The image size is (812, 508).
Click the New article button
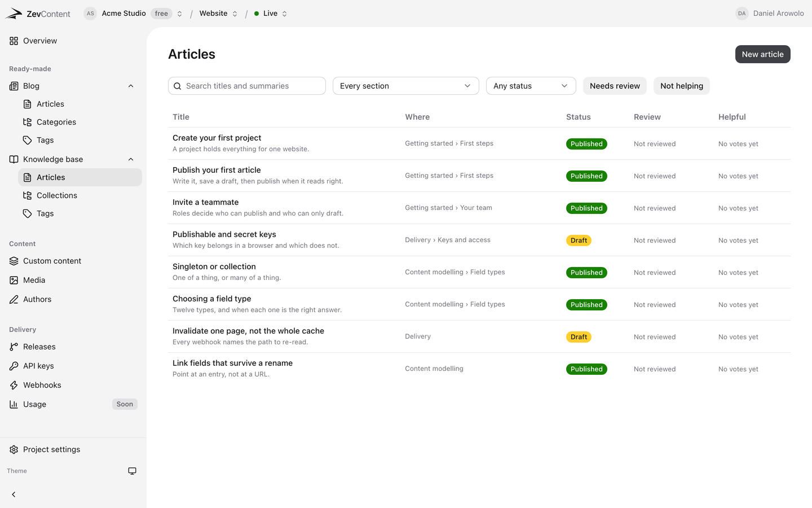(762, 54)
